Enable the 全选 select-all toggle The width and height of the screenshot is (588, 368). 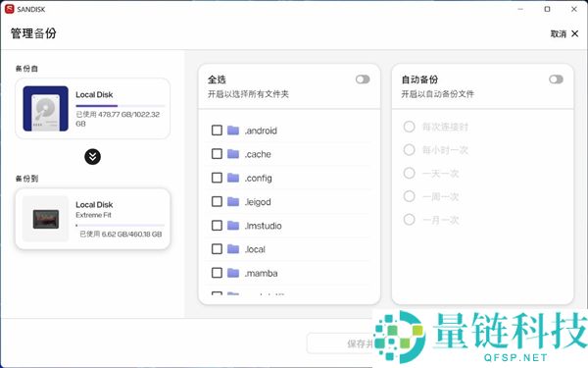point(363,79)
